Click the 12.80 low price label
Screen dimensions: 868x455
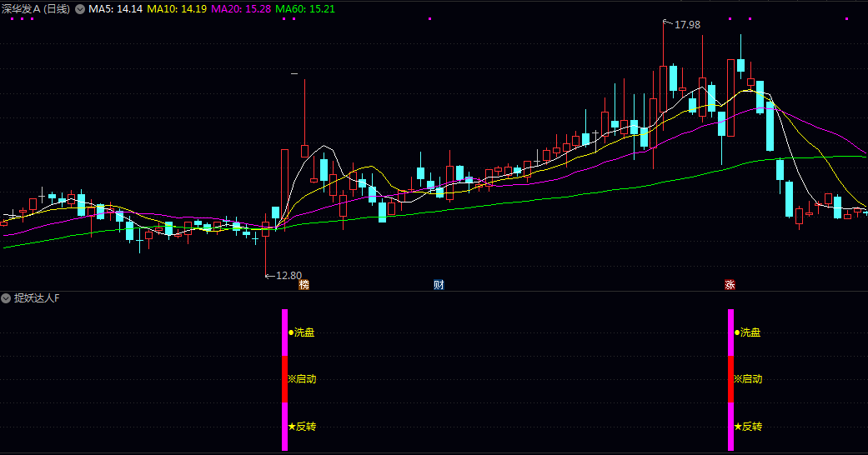coord(289,276)
